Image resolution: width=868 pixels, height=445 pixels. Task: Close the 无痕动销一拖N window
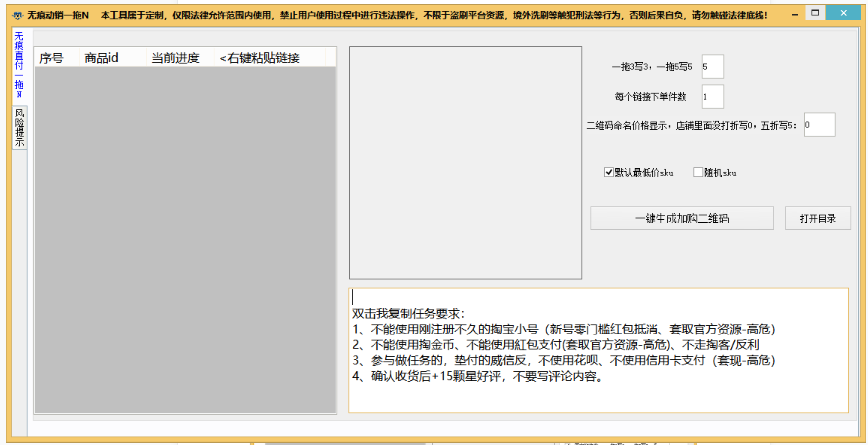[843, 13]
